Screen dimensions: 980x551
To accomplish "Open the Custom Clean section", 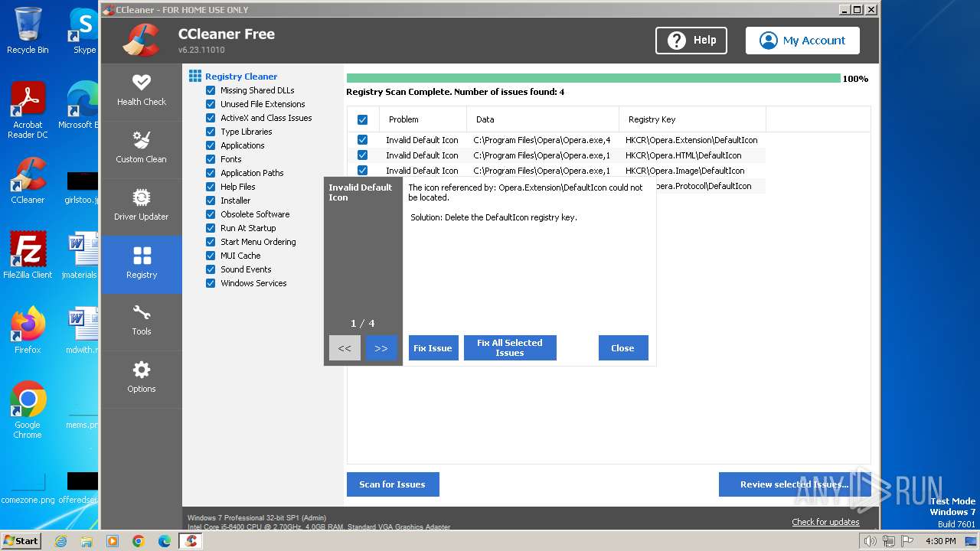I will coord(142,148).
